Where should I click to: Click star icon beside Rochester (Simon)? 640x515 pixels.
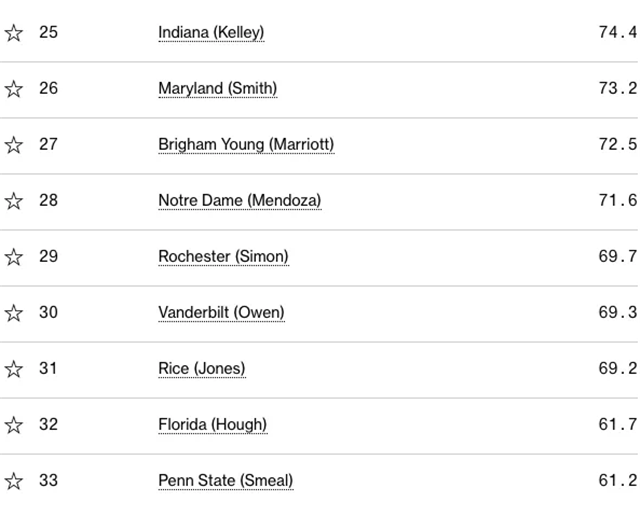pyautogui.click(x=13, y=257)
